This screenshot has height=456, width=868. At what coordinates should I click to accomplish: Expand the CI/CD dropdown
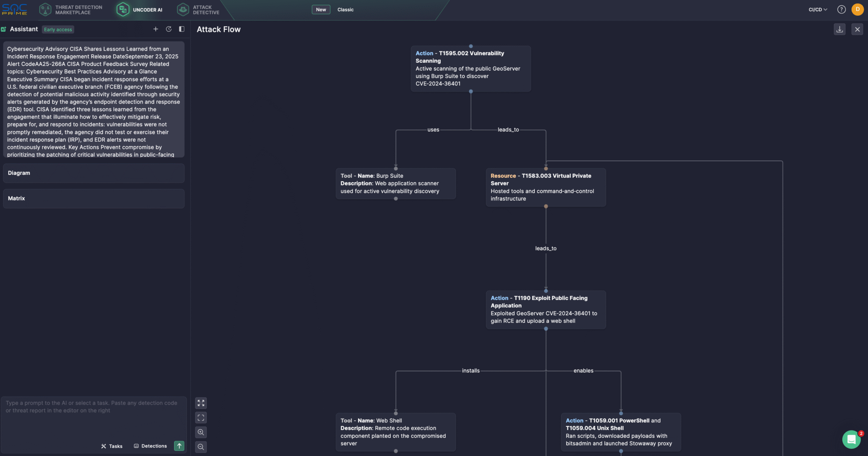pyautogui.click(x=818, y=9)
